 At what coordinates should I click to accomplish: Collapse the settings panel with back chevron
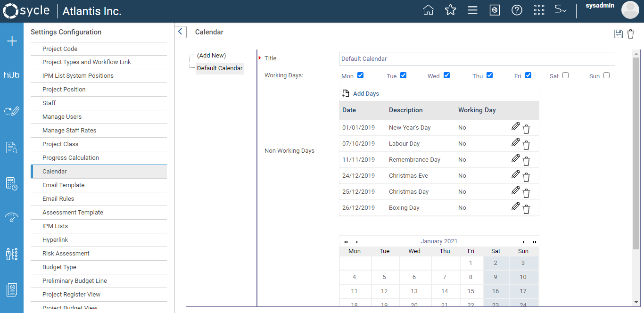[x=180, y=32]
